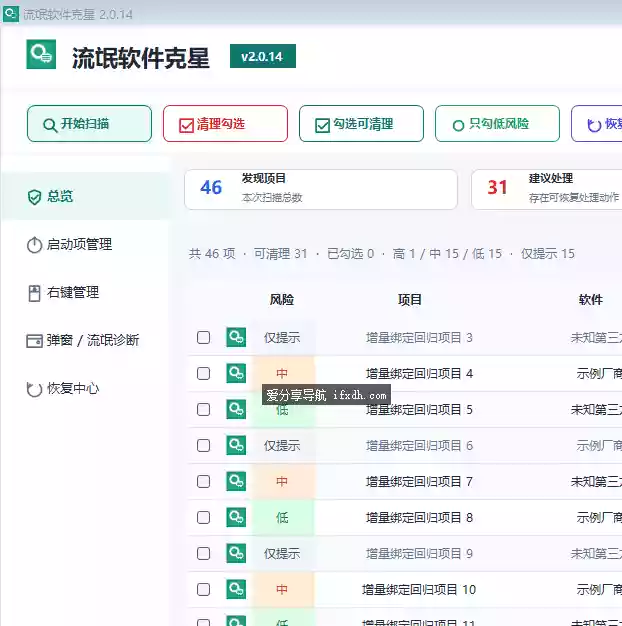The width and height of the screenshot is (622, 626).
Task: Check the box for 增量绑定回归项目 9
Action: (x=204, y=553)
